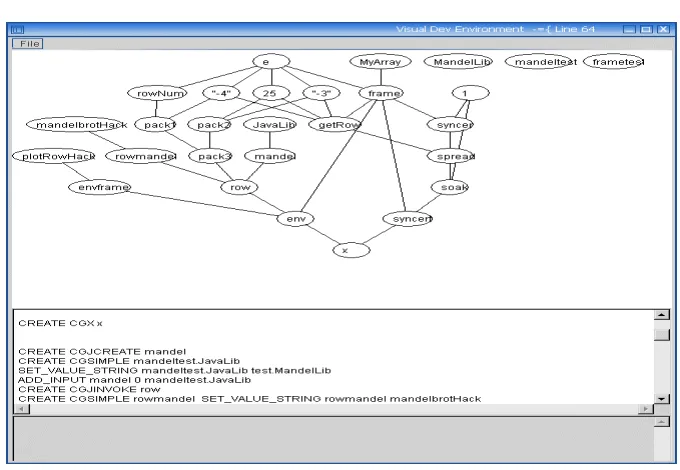Select the frame node

click(x=381, y=93)
